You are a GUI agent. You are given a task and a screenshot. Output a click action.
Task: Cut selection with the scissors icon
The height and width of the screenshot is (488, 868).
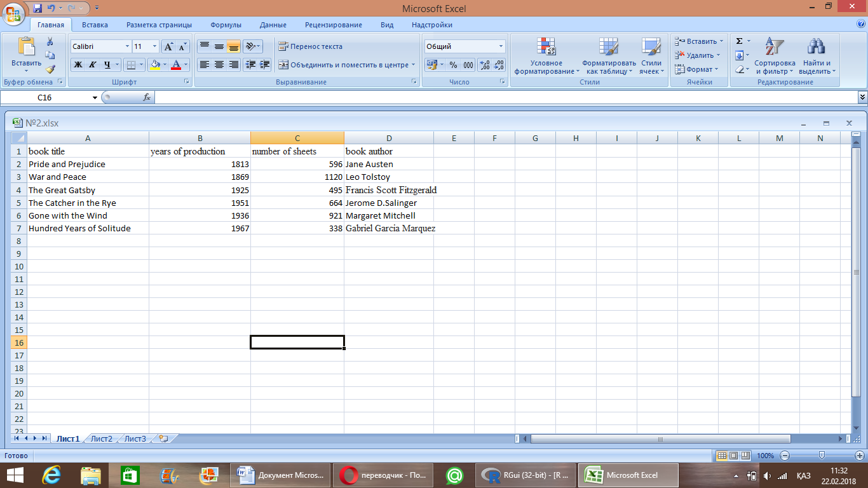click(50, 41)
